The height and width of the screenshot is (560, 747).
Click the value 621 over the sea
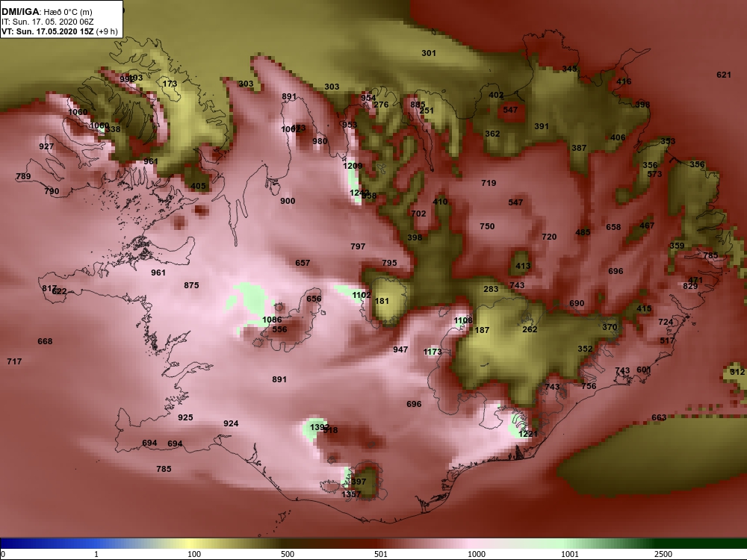click(724, 74)
